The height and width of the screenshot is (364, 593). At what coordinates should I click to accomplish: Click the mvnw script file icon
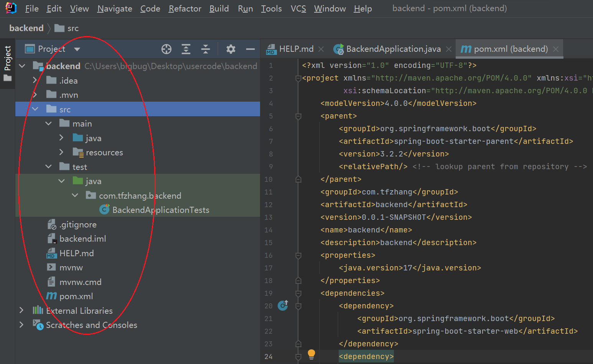click(x=51, y=267)
